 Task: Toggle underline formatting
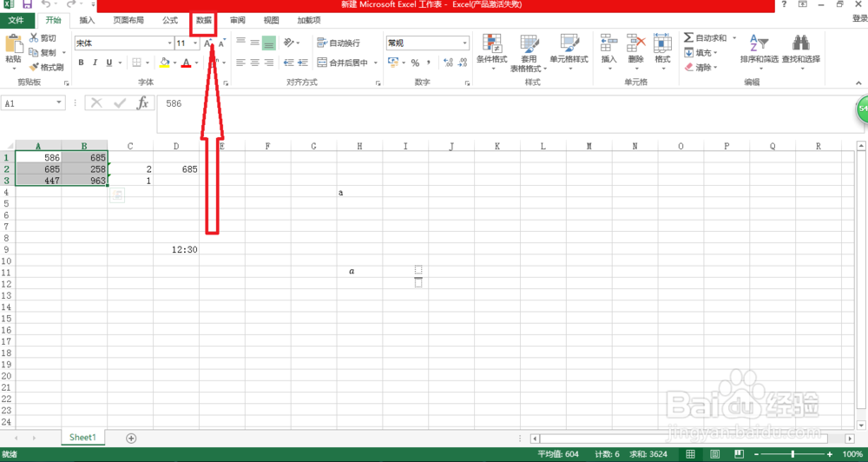[109, 63]
